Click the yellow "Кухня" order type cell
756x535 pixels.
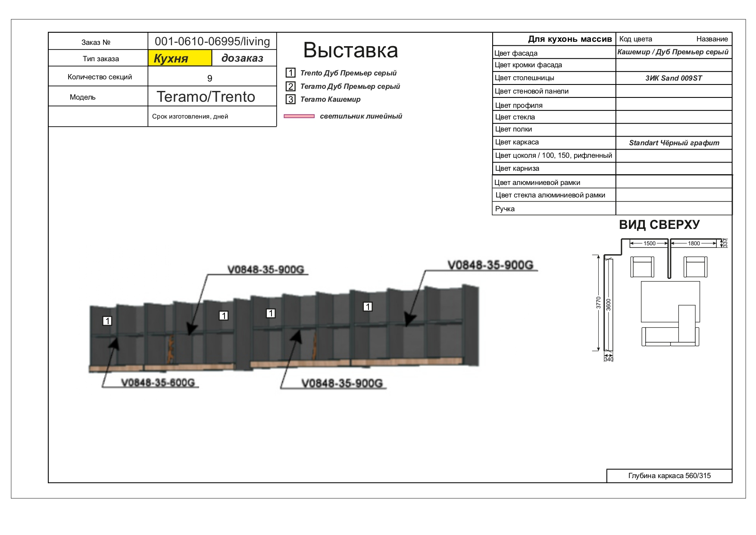pyautogui.click(x=180, y=58)
